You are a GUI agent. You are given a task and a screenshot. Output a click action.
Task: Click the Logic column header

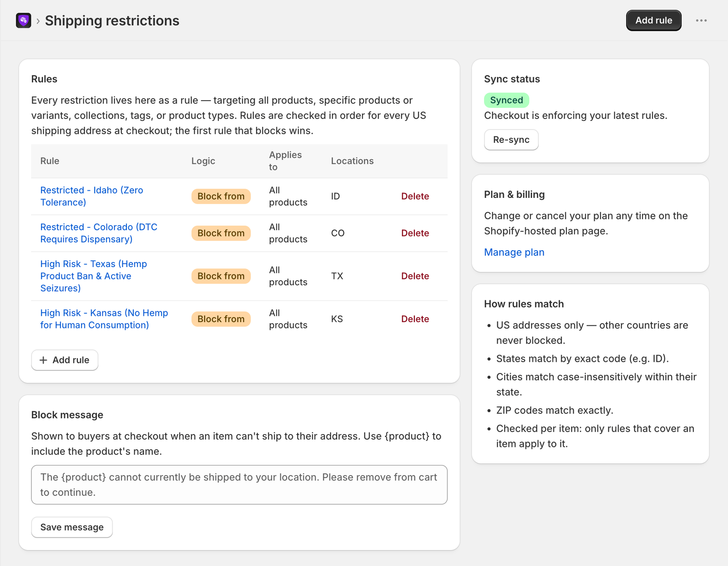pos(203,161)
